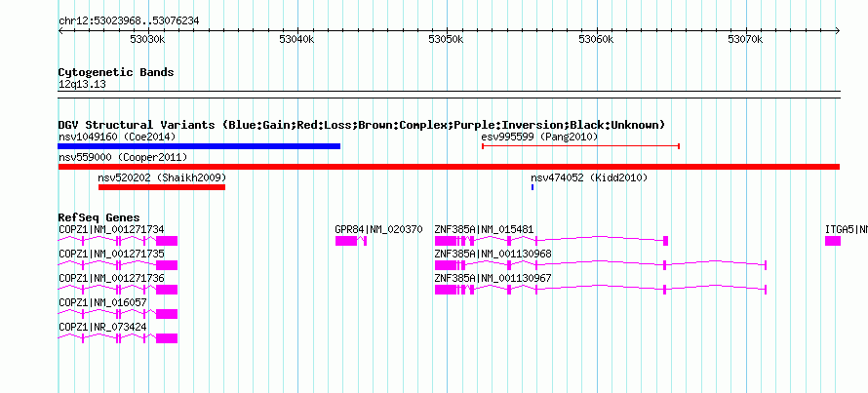Click the COPZ1|NM_016057 gene label

(x=102, y=302)
